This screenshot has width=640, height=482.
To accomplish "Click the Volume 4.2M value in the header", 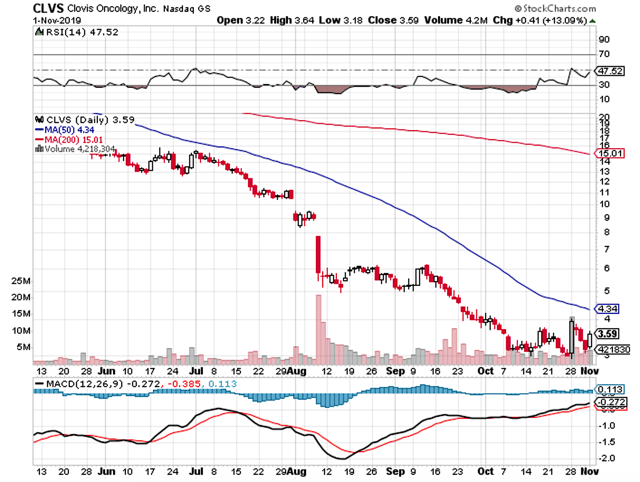I will pyautogui.click(x=456, y=20).
